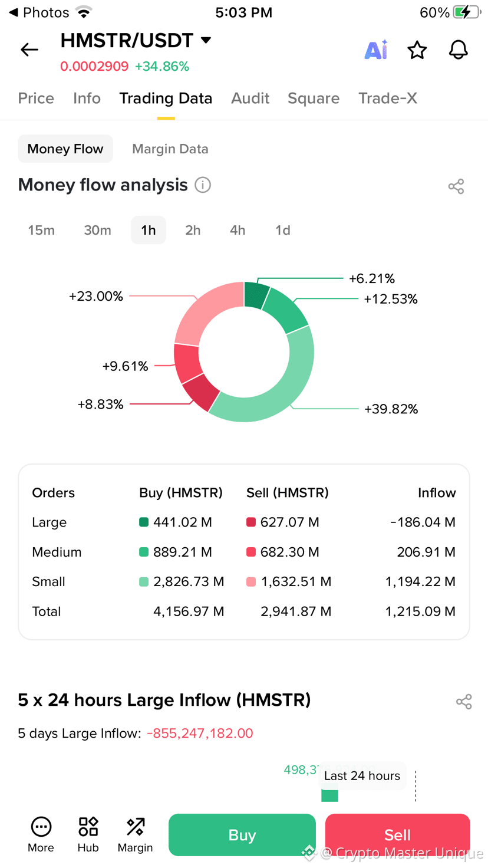488x868 pixels.
Task: Select the 1h timeframe
Action: coord(149,230)
